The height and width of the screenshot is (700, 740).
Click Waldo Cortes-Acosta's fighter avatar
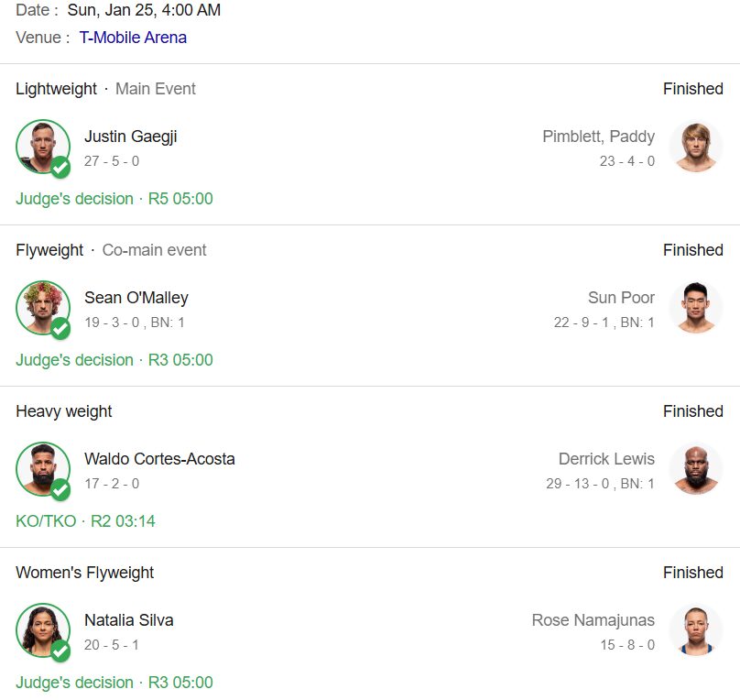click(x=41, y=468)
